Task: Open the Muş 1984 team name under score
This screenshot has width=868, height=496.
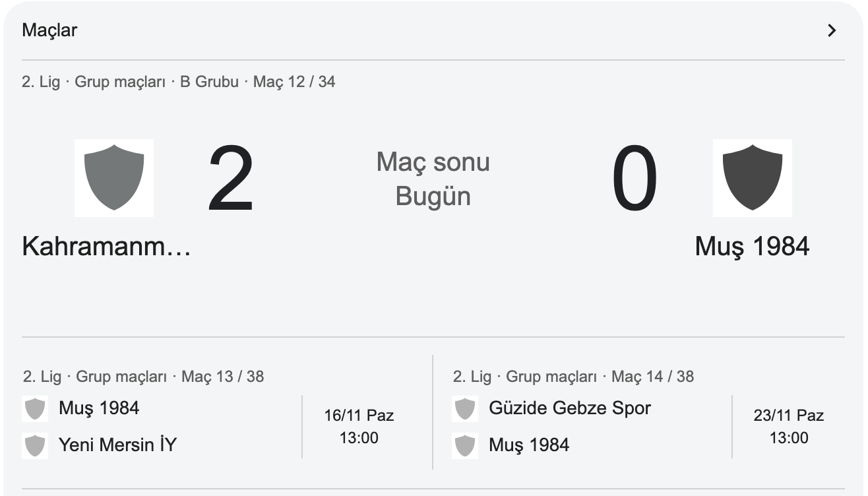Action: click(x=752, y=247)
